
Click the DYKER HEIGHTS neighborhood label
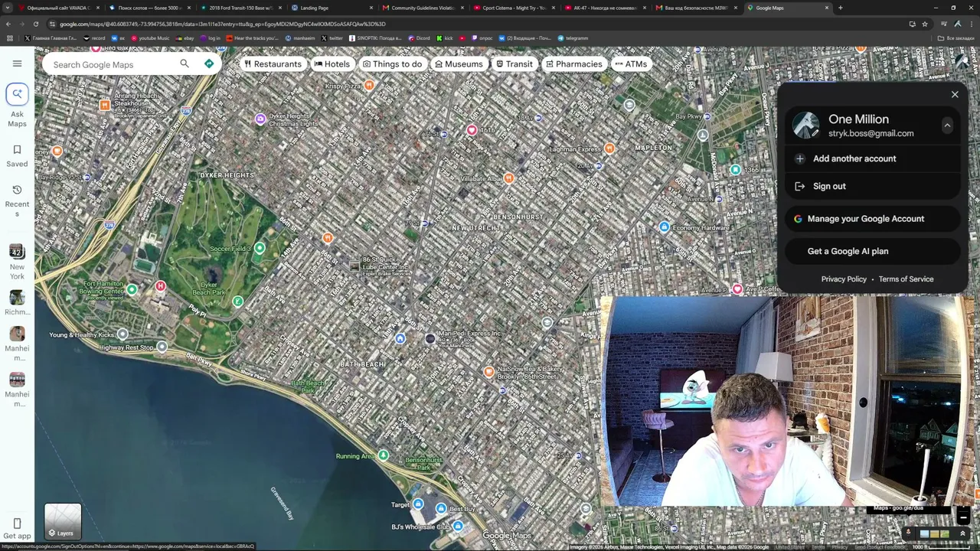tap(227, 175)
